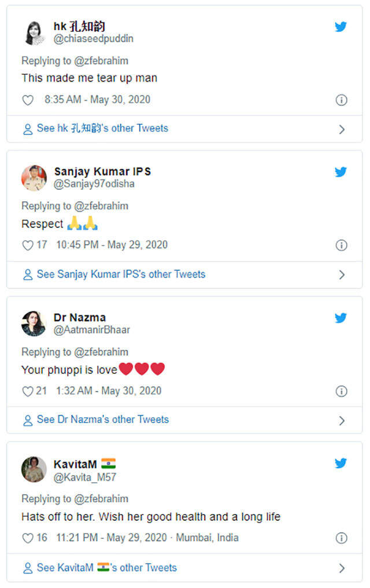Screen dimensions: 370x588
Task: Like the 'Your phuppi is love' tweet
Action: coord(28,391)
